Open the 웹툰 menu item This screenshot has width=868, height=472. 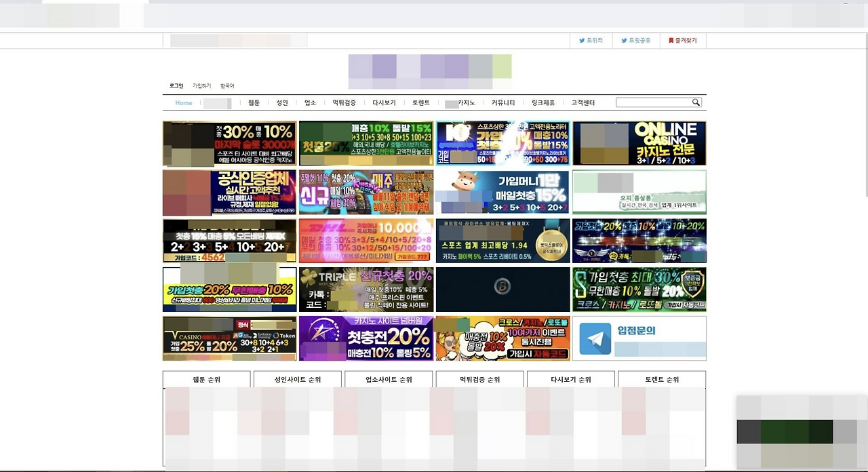pyautogui.click(x=254, y=103)
